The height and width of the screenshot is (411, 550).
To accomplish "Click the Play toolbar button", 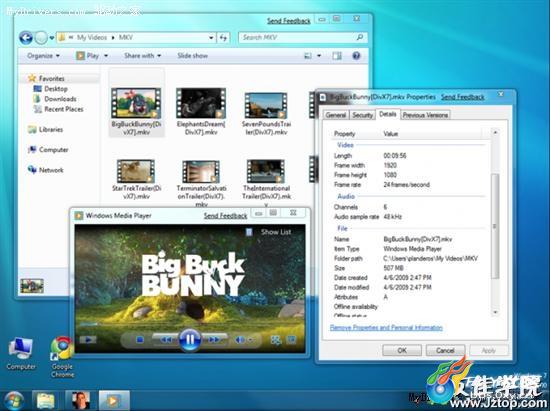I will click(x=88, y=56).
